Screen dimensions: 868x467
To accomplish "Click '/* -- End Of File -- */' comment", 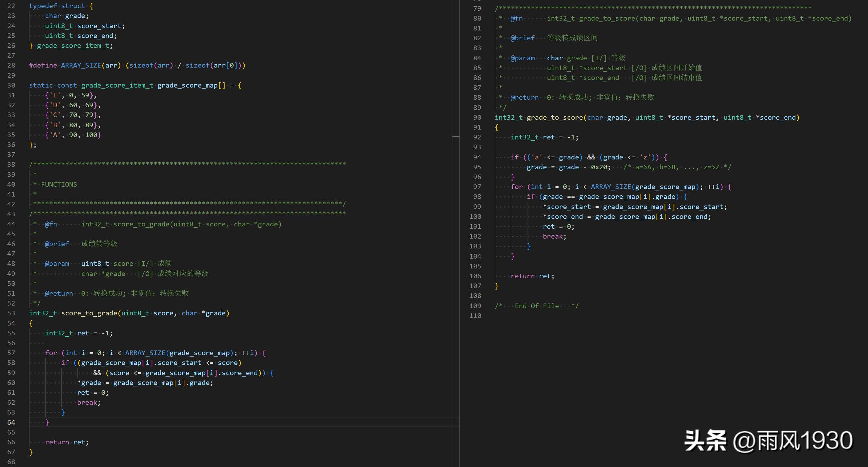I will tap(536, 306).
